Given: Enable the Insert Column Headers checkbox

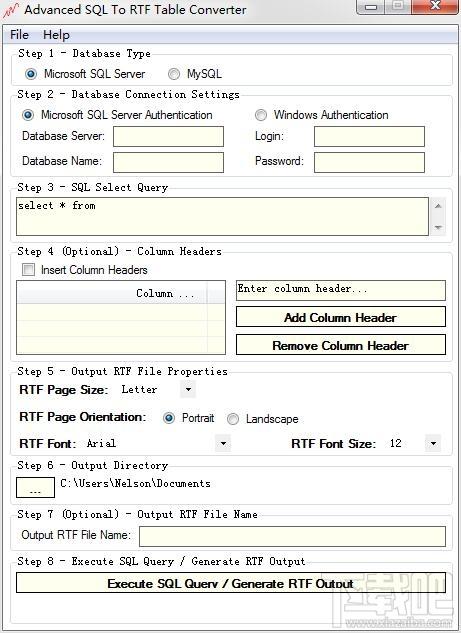Looking at the screenshot, I should pyautogui.click(x=29, y=269).
